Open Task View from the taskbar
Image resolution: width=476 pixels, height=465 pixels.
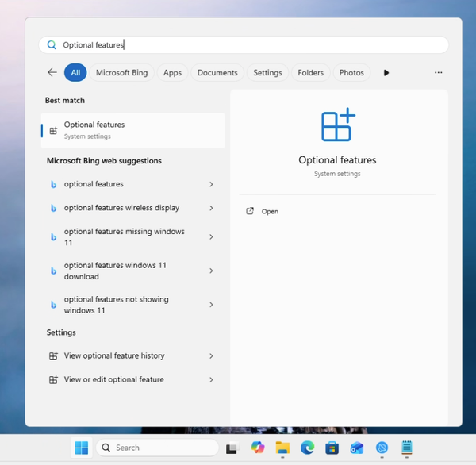232,448
